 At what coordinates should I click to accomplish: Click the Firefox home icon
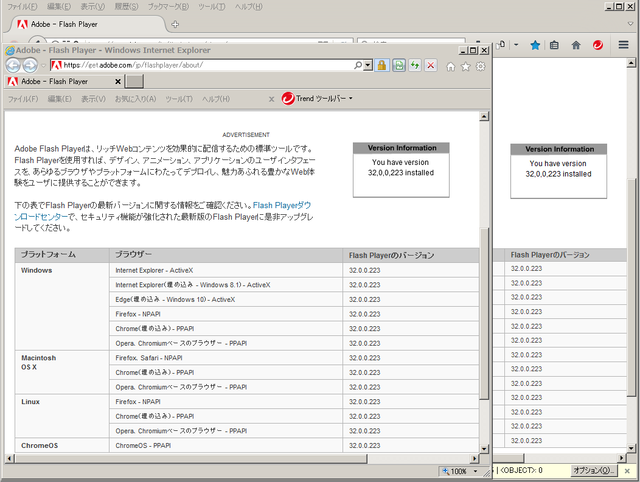(576, 45)
